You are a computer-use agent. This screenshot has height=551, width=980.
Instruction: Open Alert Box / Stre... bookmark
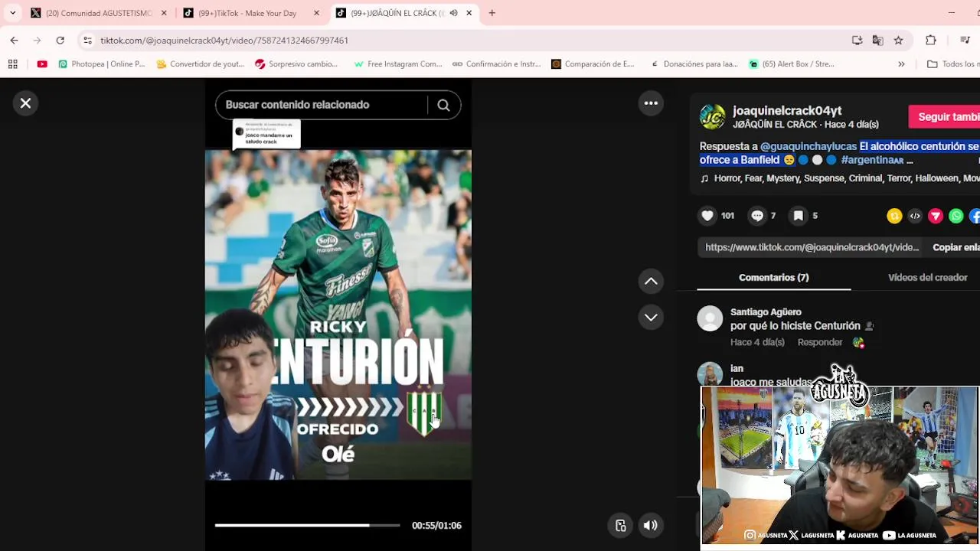[x=792, y=64]
